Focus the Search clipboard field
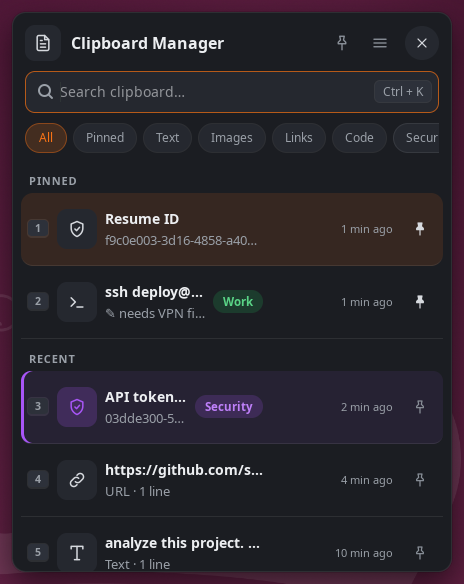Viewport: 464px width, 584px height. (x=232, y=92)
